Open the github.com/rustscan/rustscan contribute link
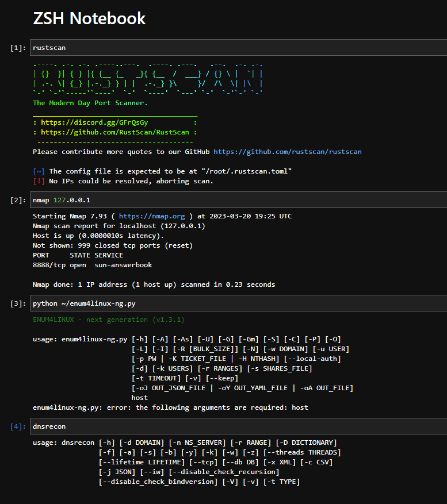 tap(288, 152)
